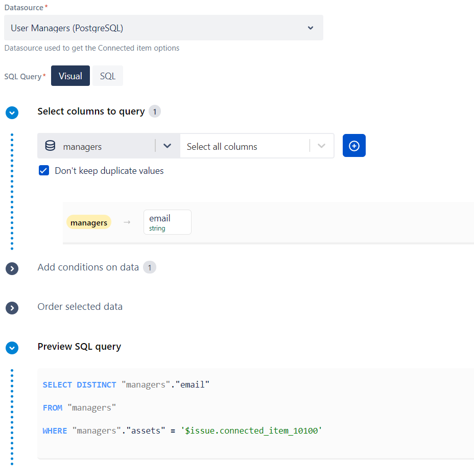Click the email string column chip
Image resolution: width=474 pixels, height=476 pixels.
167,222
